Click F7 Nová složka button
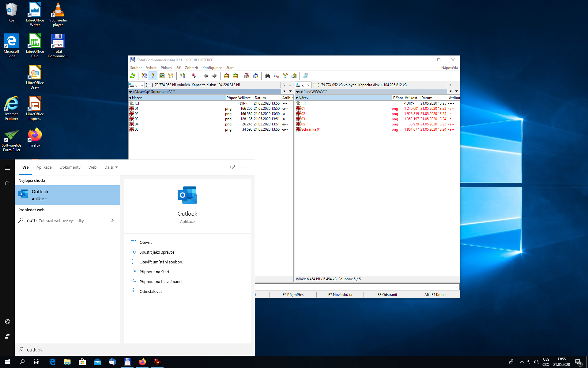This screenshot has height=368, width=588. tap(340, 295)
